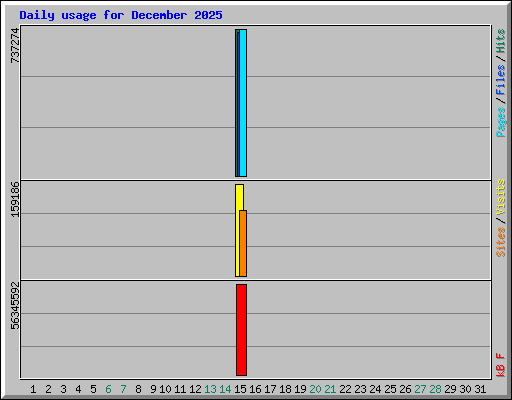Click the 'Hits' legend label
This screenshot has width=512, height=400.
coord(500,41)
